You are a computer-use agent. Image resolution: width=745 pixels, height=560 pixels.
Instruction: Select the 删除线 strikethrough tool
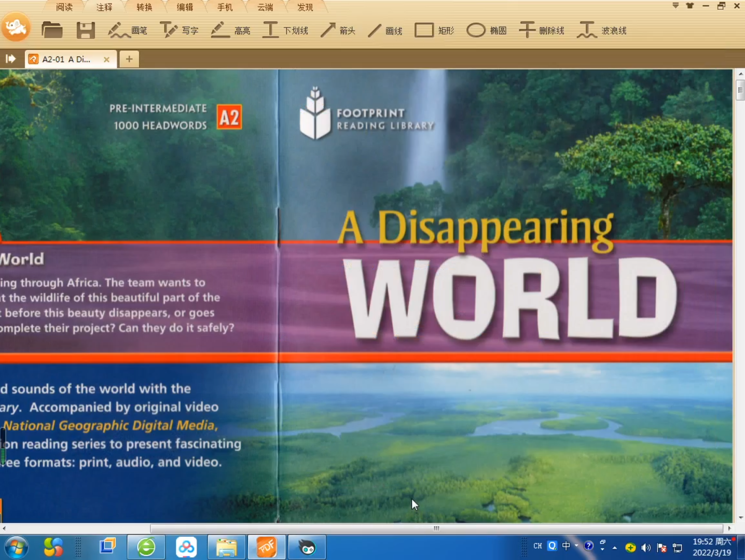pos(541,31)
